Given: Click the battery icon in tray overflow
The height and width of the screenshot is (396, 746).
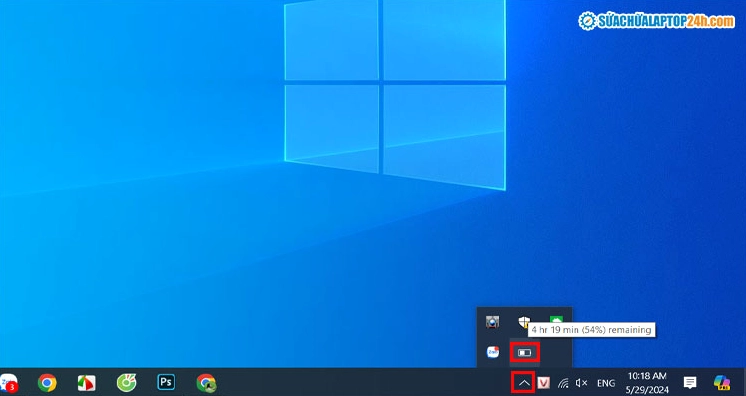Looking at the screenshot, I should pos(524,353).
